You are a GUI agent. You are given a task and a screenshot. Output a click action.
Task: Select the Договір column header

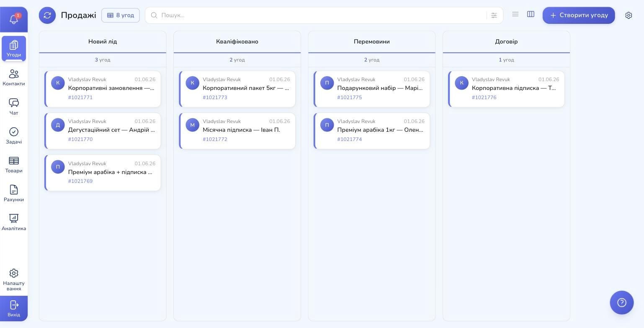506,41
